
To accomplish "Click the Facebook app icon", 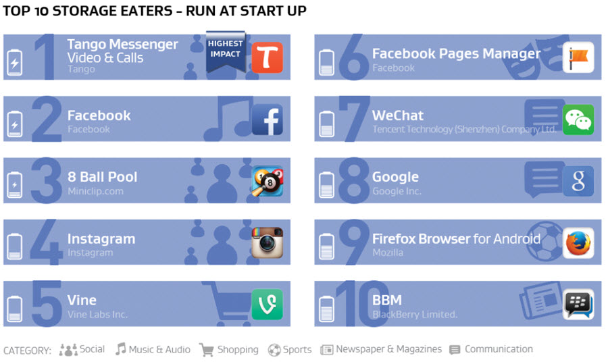I will point(267,120).
